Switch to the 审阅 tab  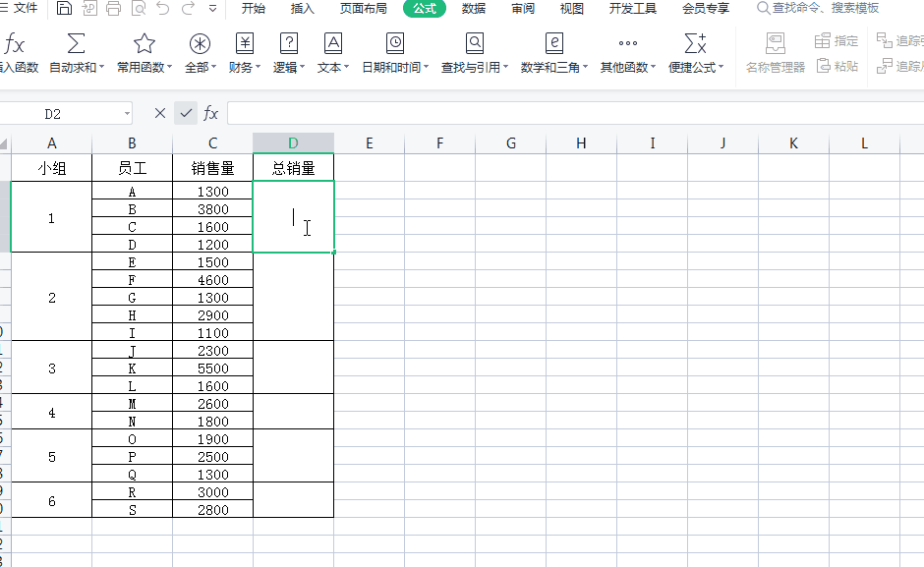[523, 8]
